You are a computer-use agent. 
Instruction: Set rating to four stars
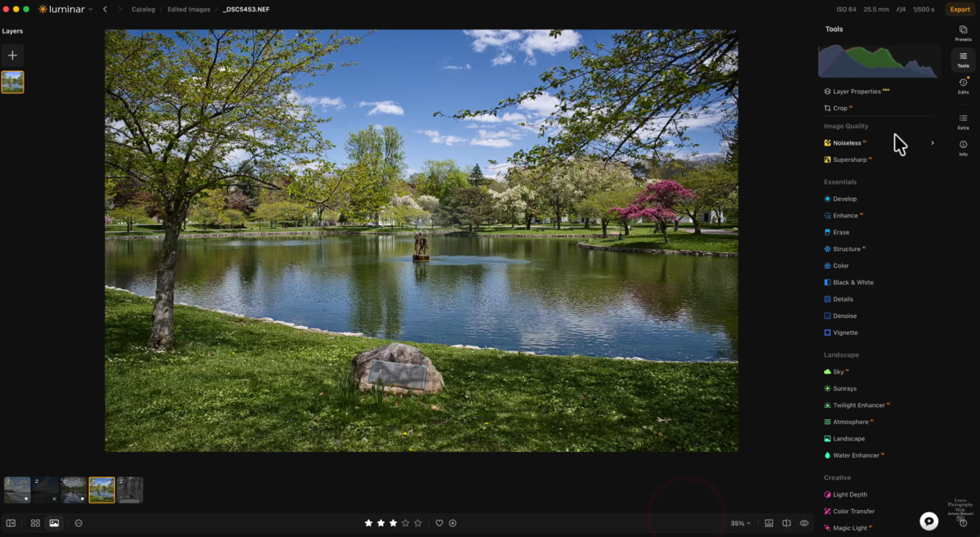[x=405, y=523]
